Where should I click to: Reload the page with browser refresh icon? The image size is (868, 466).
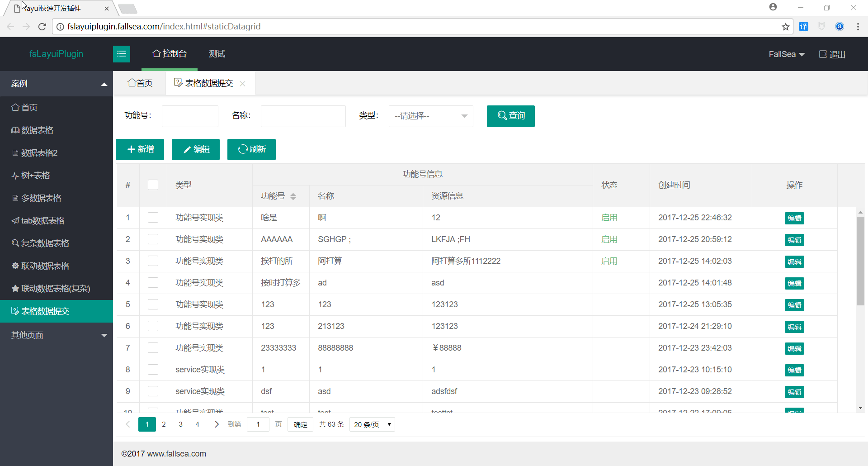click(42, 27)
